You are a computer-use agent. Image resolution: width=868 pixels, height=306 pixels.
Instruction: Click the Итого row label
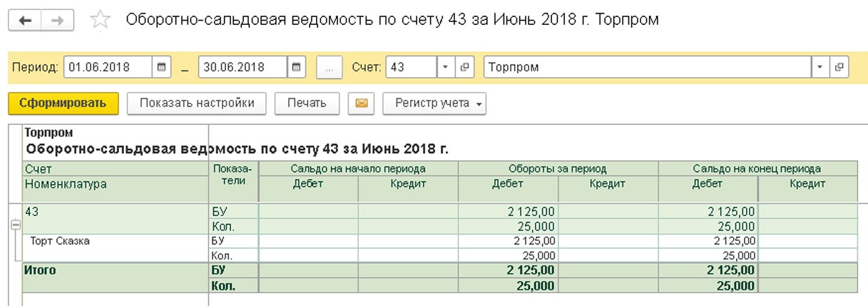click(40, 270)
